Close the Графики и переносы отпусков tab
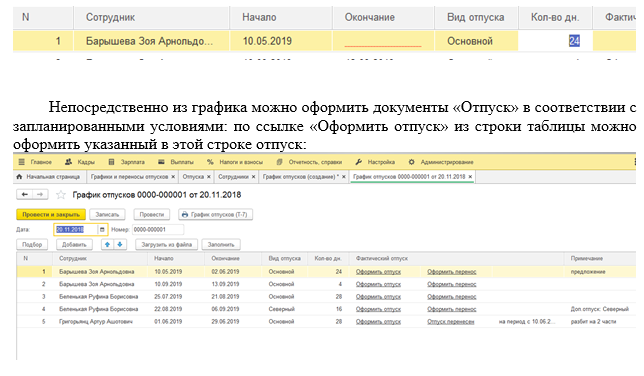Screen dimensions: 644x376 [173, 177]
